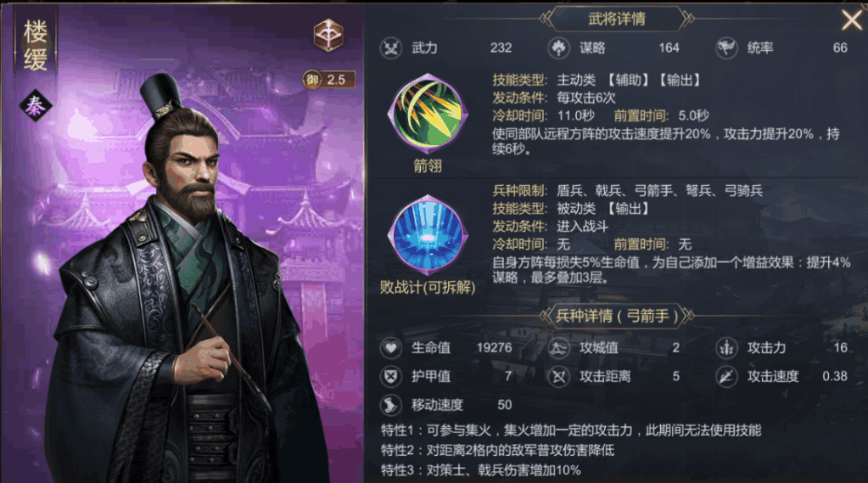
Task: Click the 御 2.5 command cost badge
Action: point(328,80)
